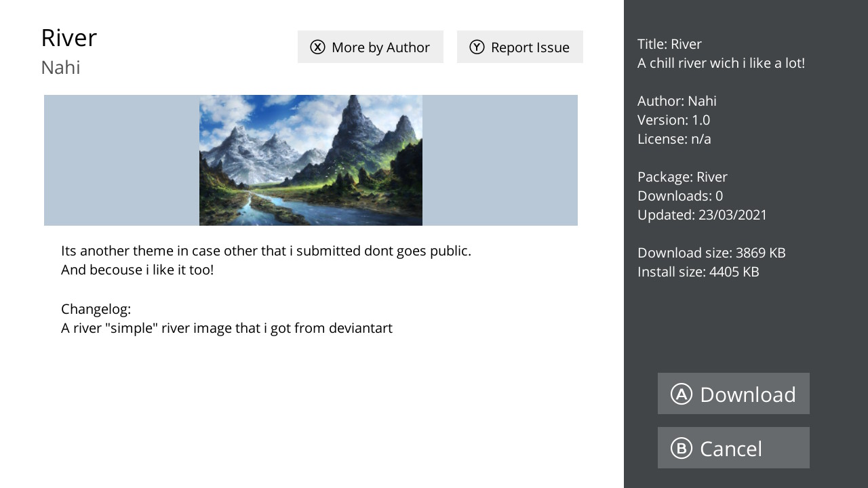The image size is (868, 488).
Task: Click the 'License: n/a' line
Action: click(674, 139)
